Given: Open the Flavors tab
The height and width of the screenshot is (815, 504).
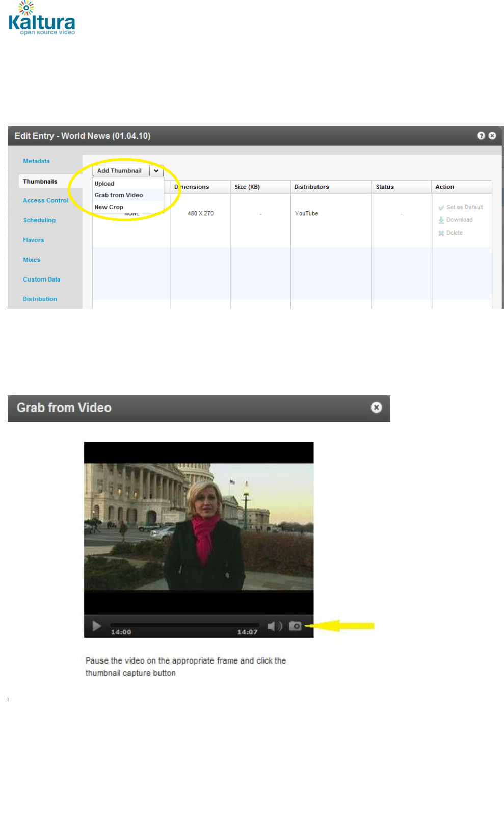Looking at the screenshot, I should point(34,240).
